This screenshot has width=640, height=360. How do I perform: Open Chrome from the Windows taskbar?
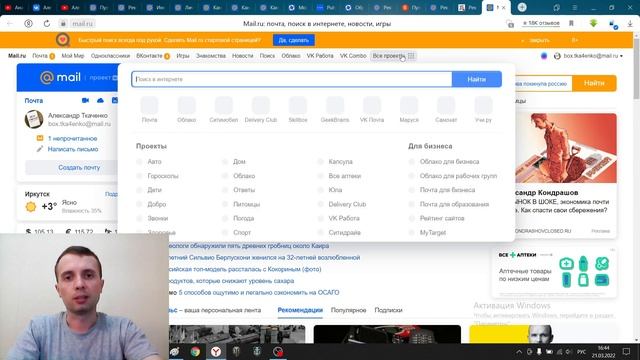pos(195,351)
